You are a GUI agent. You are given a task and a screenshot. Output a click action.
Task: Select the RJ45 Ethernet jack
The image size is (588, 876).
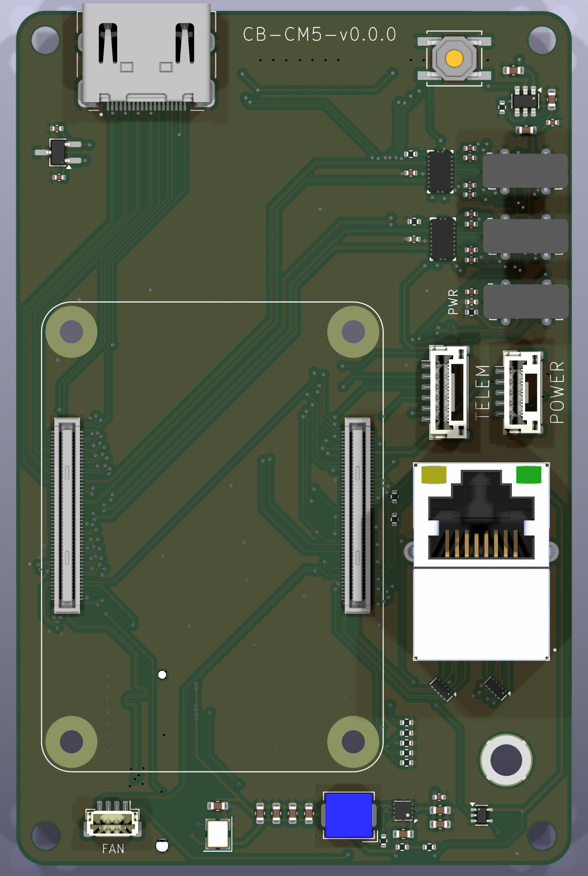[x=481, y=561]
